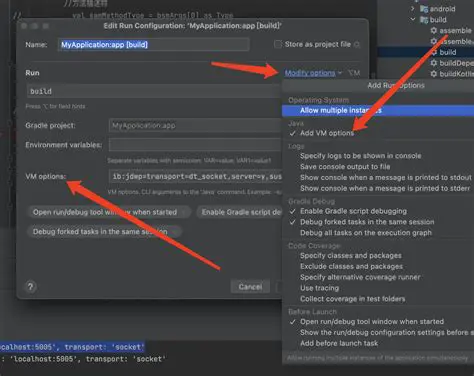Click the 'Gradle project:' label
The image size is (474, 376).
[50, 126]
